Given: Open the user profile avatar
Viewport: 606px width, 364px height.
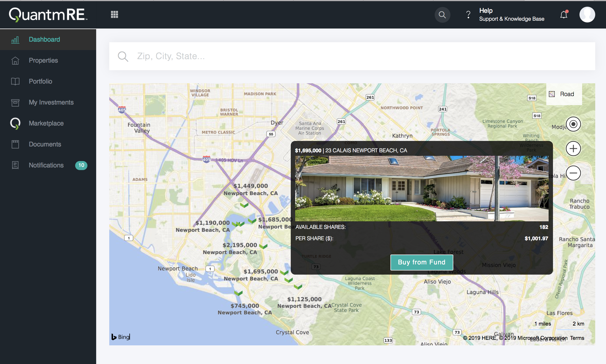Looking at the screenshot, I should (x=587, y=15).
